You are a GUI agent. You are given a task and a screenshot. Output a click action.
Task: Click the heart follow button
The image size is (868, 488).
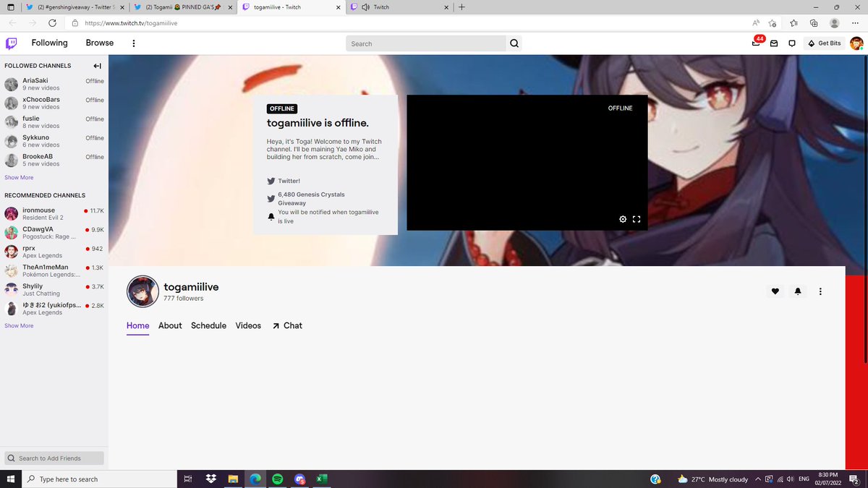click(775, 291)
